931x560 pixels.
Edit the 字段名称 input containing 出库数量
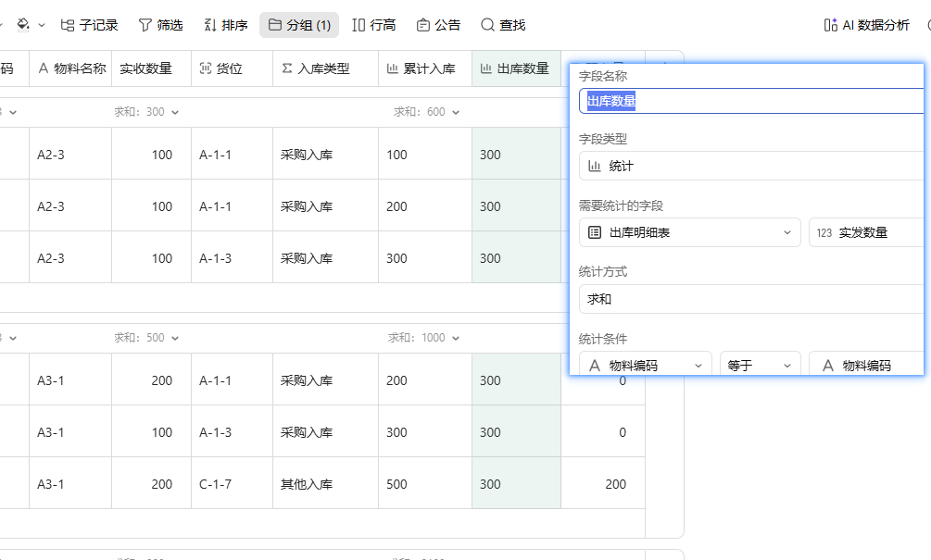[x=751, y=101]
